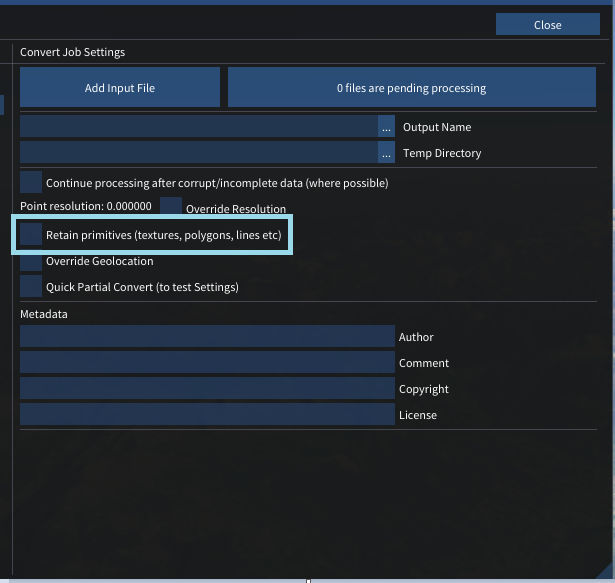Click Add Input File button
Image resolution: width=615 pixels, height=583 pixels.
[x=120, y=87]
